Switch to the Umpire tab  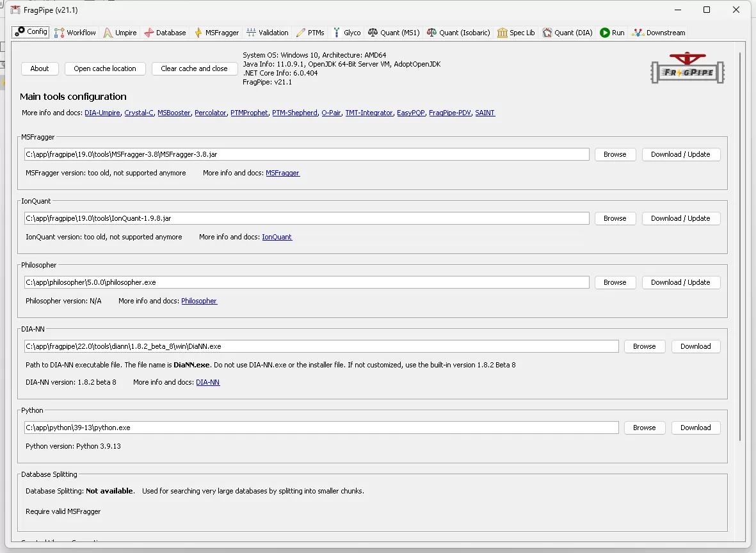[120, 33]
